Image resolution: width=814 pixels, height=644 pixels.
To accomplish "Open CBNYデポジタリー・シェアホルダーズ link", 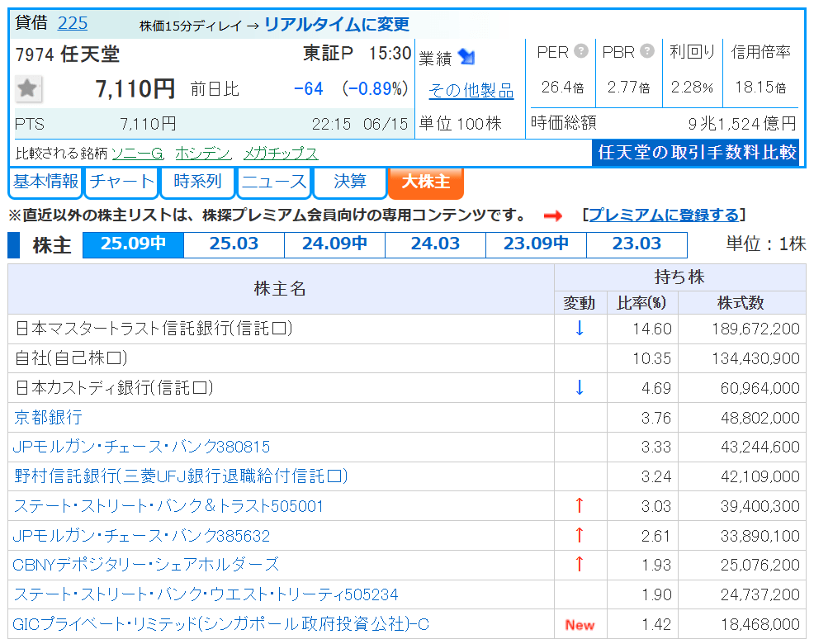I will (146, 565).
